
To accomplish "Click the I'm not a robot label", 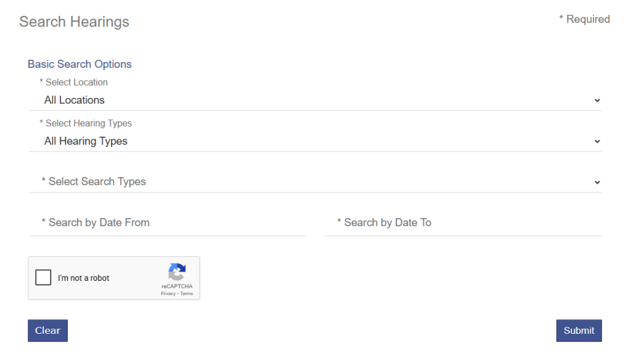I will pos(84,278).
